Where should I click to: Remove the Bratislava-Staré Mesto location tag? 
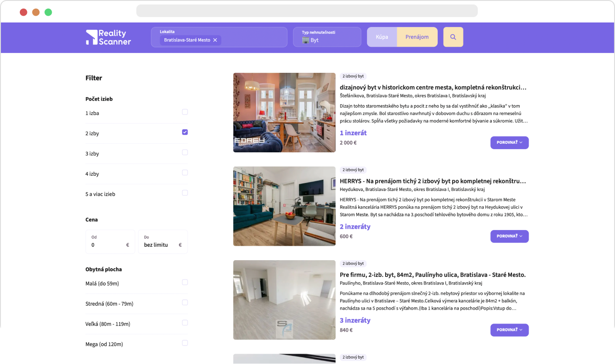[x=215, y=40]
